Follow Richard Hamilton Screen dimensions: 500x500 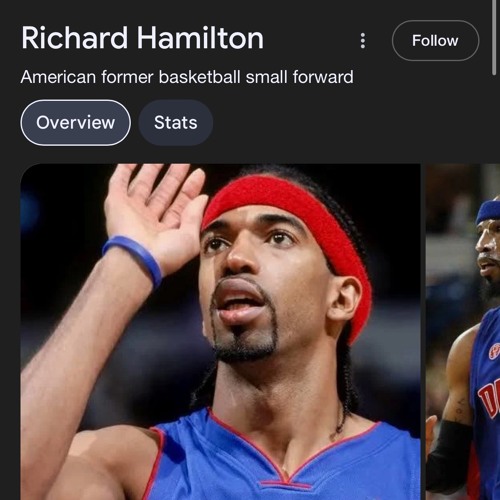435,41
